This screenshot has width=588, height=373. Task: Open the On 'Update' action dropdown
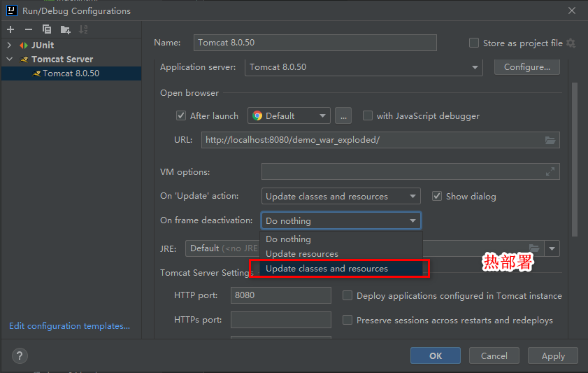pos(341,196)
